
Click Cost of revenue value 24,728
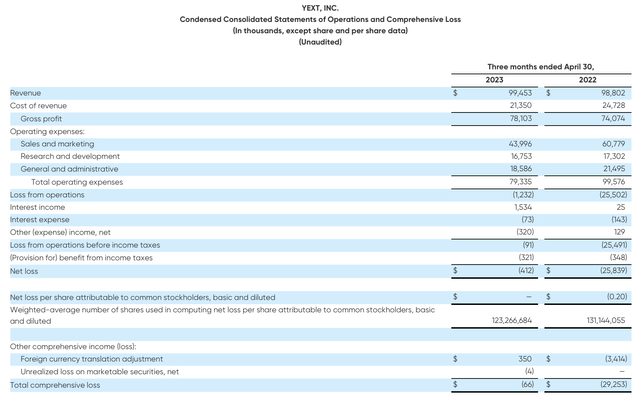pyautogui.click(x=613, y=105)
